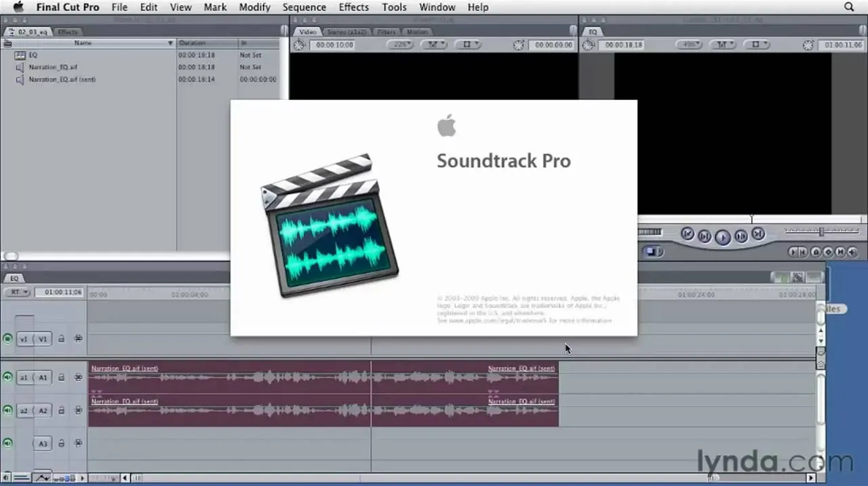Open Viewer zoom percentage pop-up
868x486 pixels.
point(400,45)
